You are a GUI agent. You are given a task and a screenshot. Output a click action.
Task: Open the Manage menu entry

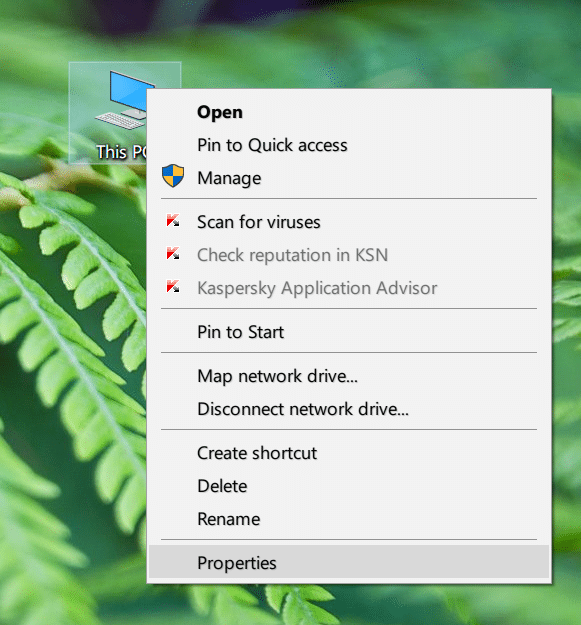[x=349, y=178]
